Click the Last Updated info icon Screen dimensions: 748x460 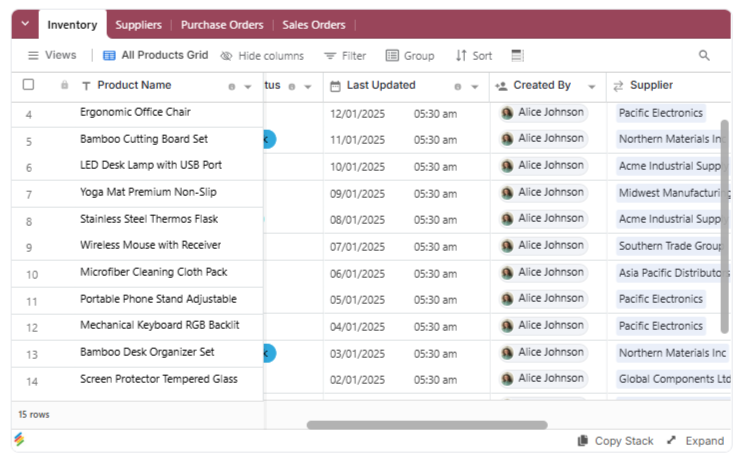pyautogui.click(x=458, y=87)
